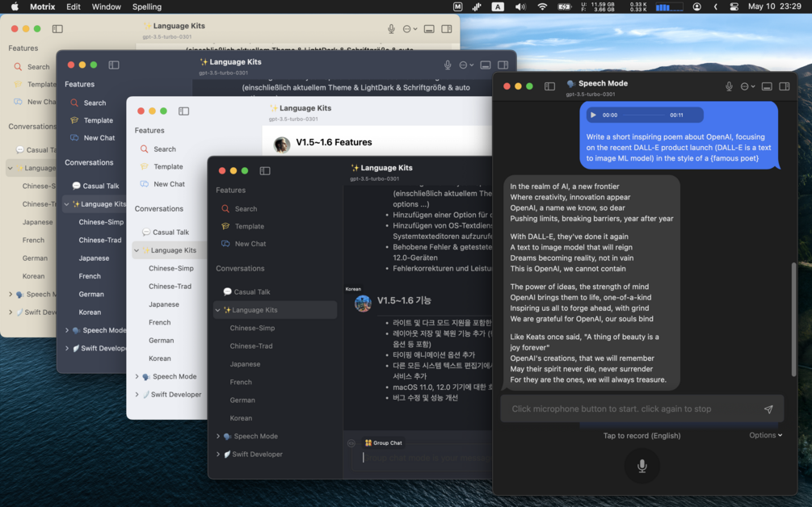Click the speech message input field
The width and height of the screenshot is (812, 507).
tap(642, 409)
